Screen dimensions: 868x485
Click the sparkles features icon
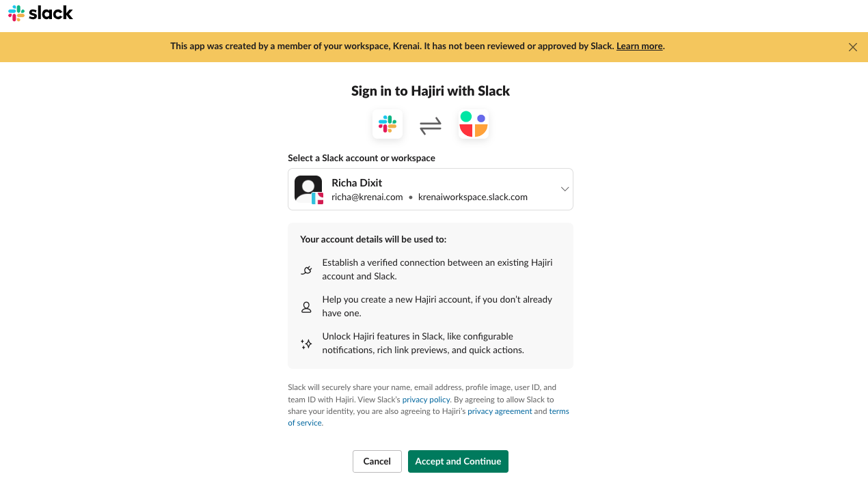[306, 344]
